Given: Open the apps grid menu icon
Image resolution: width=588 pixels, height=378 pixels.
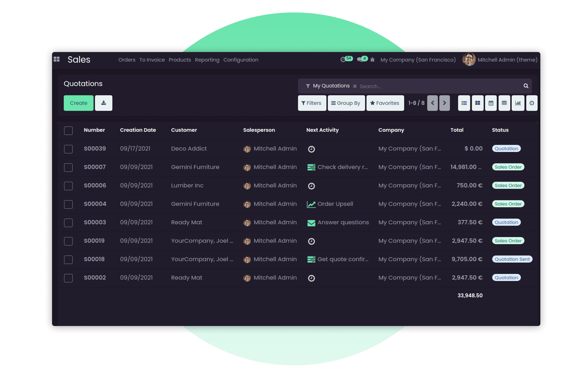Looking at the screenshot, I should [x=56, y=59].
